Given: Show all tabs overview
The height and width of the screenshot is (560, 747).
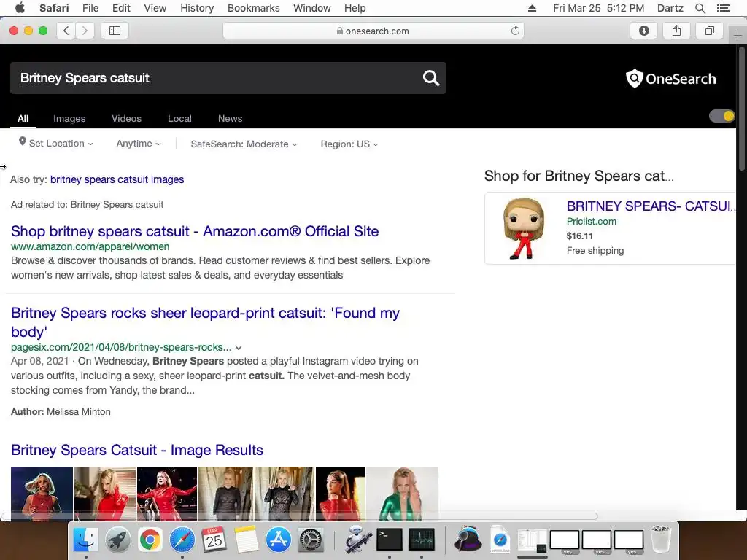Looking at the screenshot, I should point(709,31).
